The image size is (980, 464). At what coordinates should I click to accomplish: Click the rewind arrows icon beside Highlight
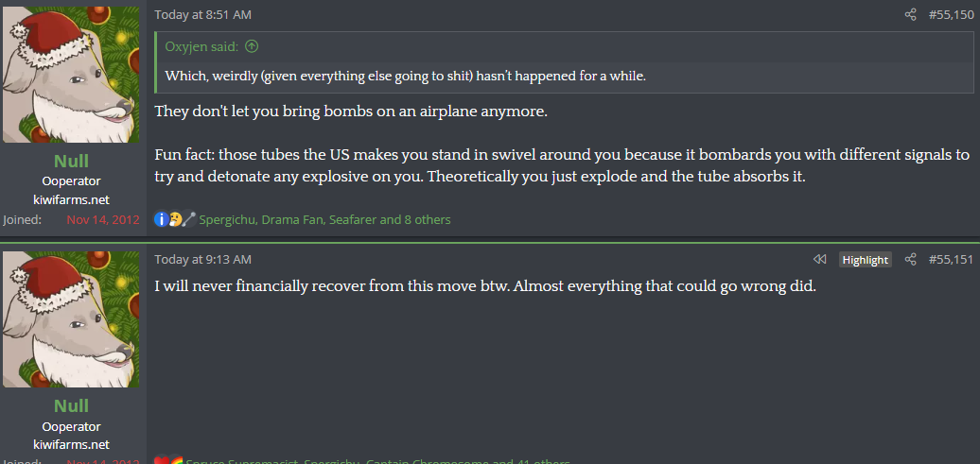[x=819, y=259]
